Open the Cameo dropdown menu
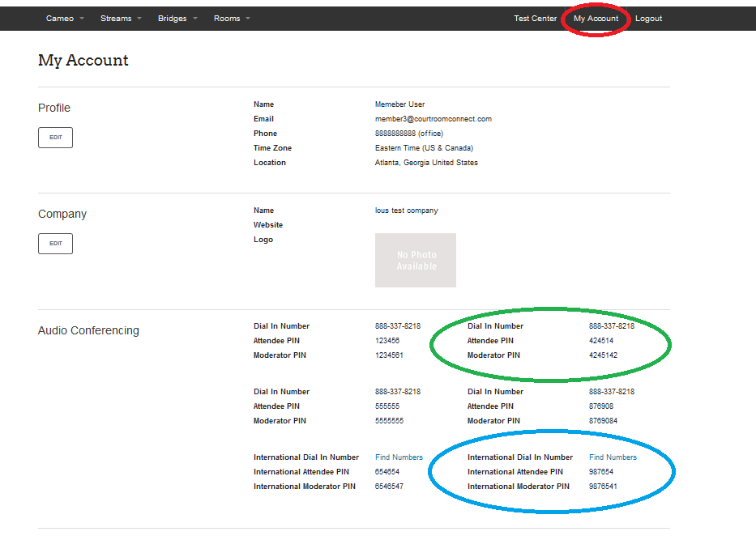Viewport: 756px width, 540px height. [65, 19]
